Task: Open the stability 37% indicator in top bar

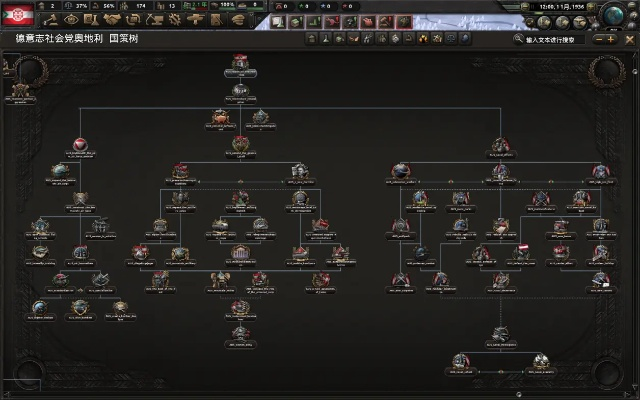Action: coord(79,6)
